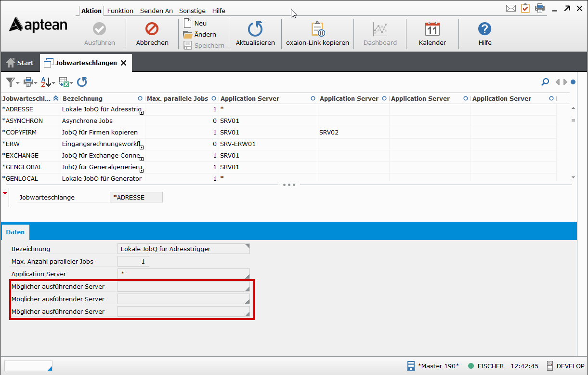The height and width of the screenshot is (375, 588).
Task: Open the mail envelope icon at top right
Action: (x=511, y=8)
